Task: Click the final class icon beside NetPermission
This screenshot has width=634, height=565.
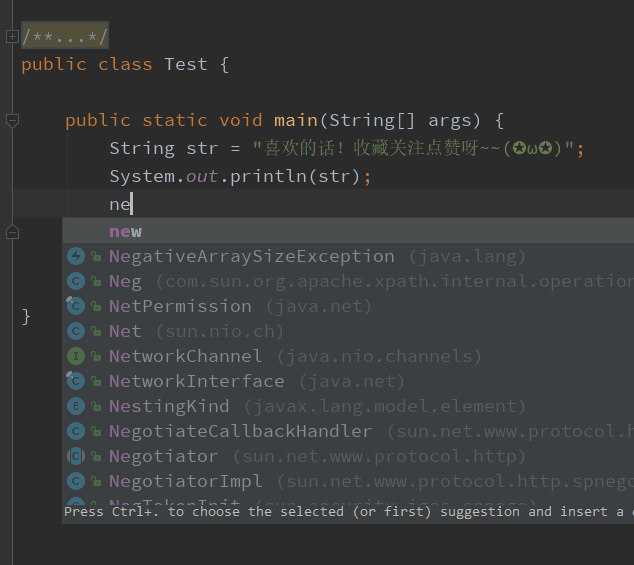Action: coord(76,307)
